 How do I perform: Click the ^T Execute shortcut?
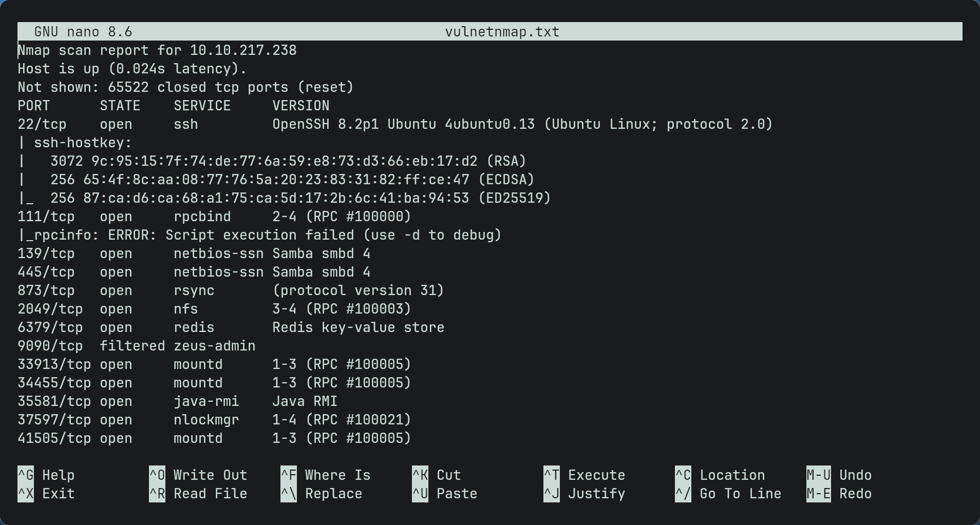click(x=585, y=475)
